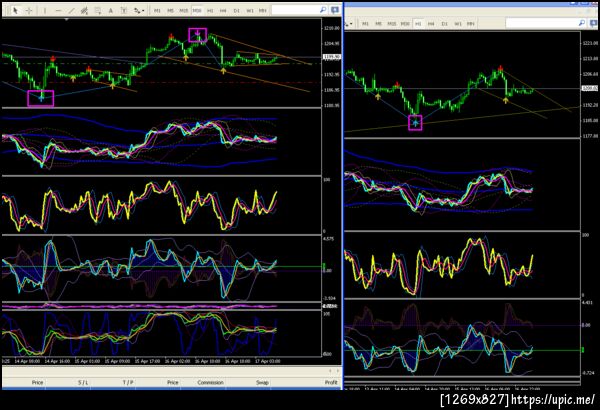The width and height of the screenshot is (600, 410).
Task: Set right window chart to M5
Action: tap(378, 24)
